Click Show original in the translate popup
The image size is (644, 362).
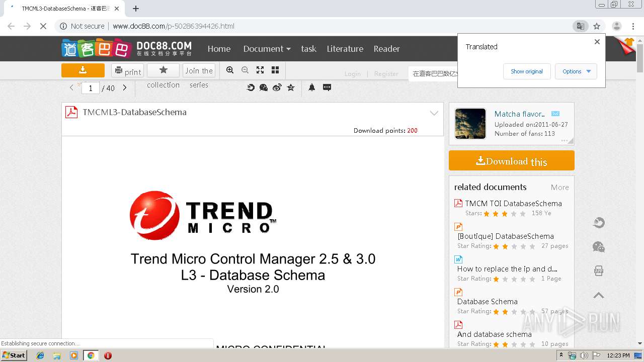pyautogui.click(x=527, y=71)
